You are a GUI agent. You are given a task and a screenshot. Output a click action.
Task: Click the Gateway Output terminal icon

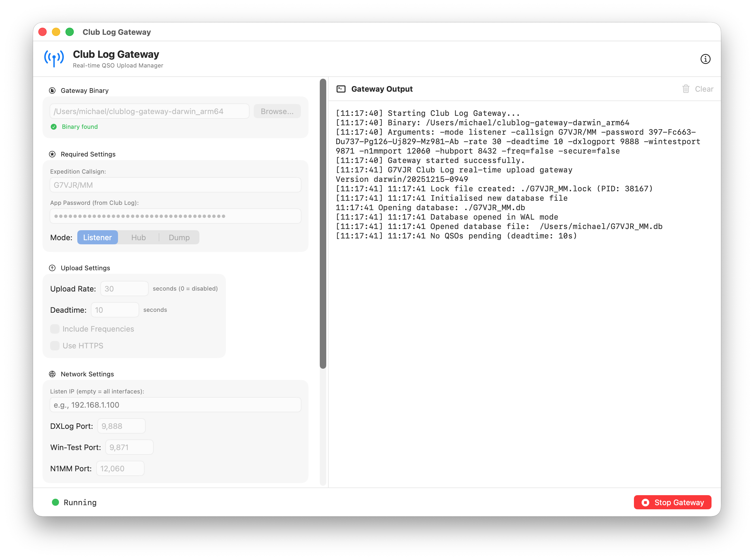pyautogui.click(x=341, y=89)
